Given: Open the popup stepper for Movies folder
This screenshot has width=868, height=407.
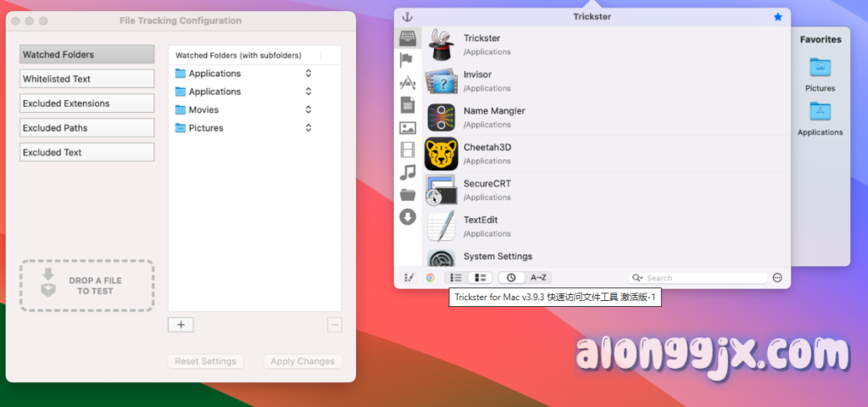Looking at the screenshot, I should (309, 110).
